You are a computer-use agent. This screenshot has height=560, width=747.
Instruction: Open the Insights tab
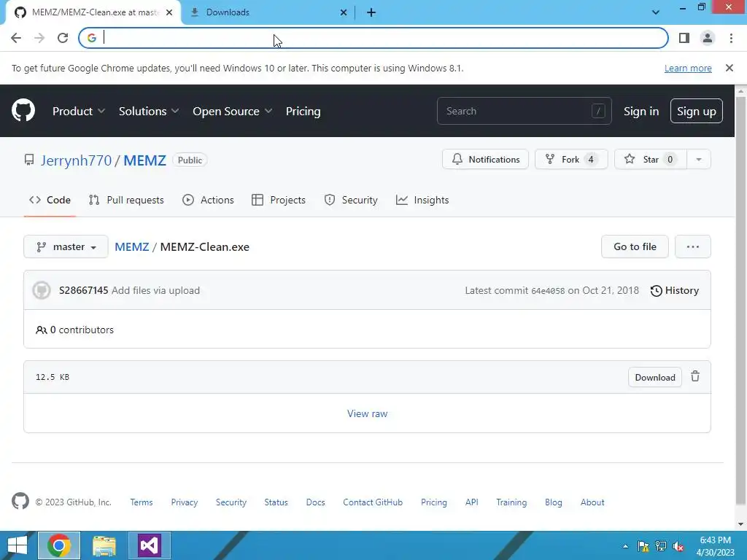[422, 200]
